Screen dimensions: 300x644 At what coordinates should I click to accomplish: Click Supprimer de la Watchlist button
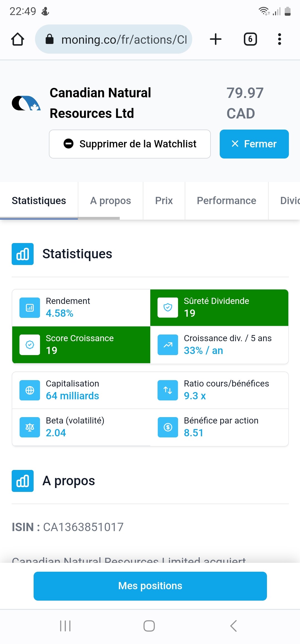(130, 144)
